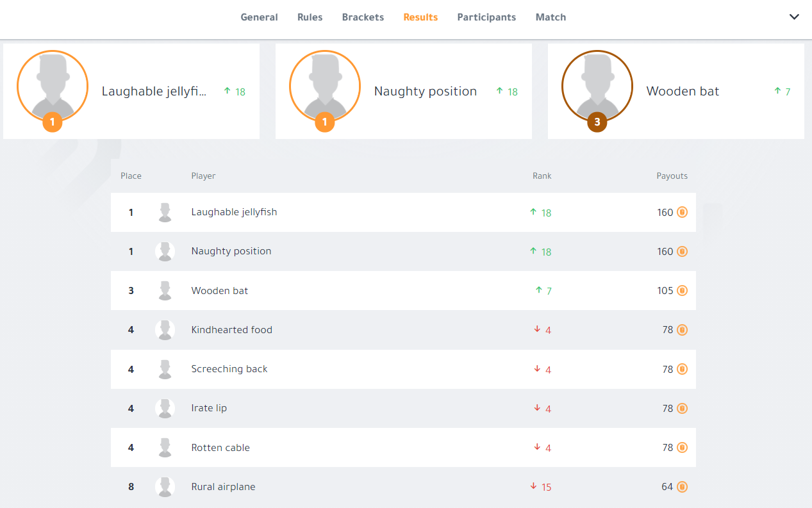Click coin icon beside 64 payout
This screenshot has width=812, height=508.
[x=682, y=487]
